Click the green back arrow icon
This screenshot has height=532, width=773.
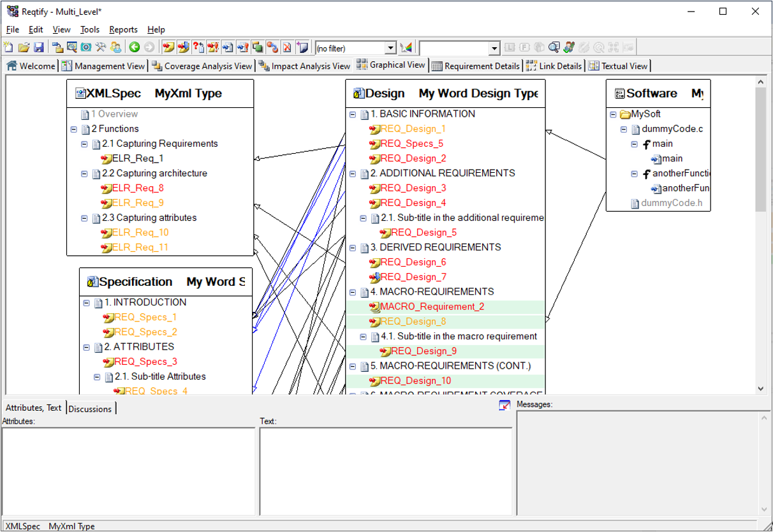click(134, 47)
